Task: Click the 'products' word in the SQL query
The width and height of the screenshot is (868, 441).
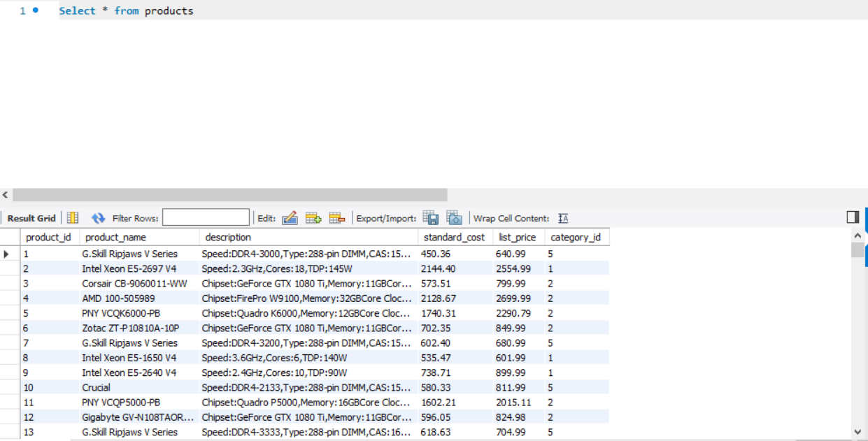Action: 169,11
